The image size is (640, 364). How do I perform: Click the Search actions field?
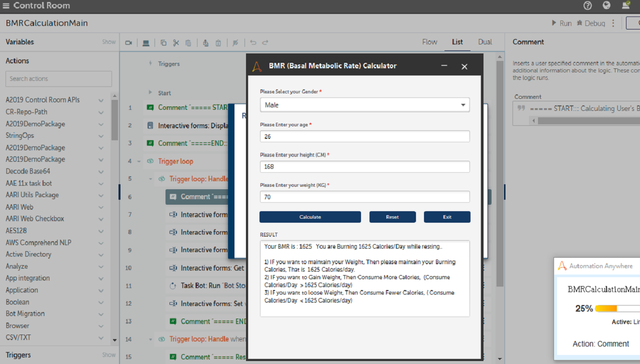coord(58,79)
